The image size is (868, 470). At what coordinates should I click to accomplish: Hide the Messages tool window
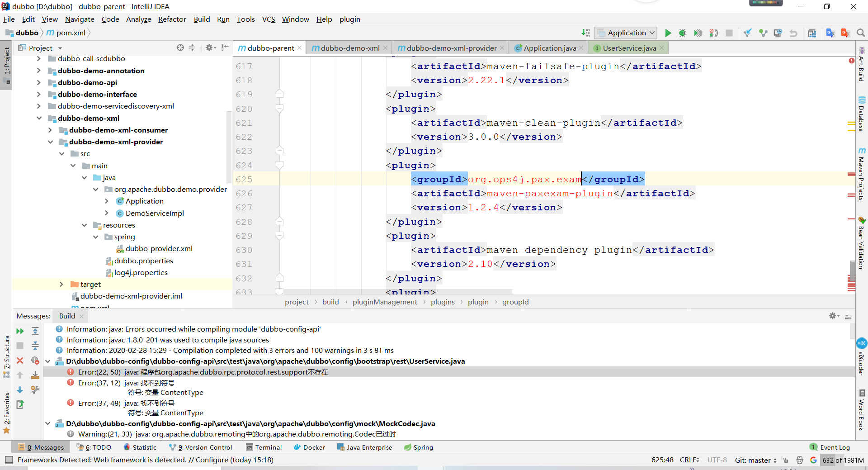(x=848, y=316)
